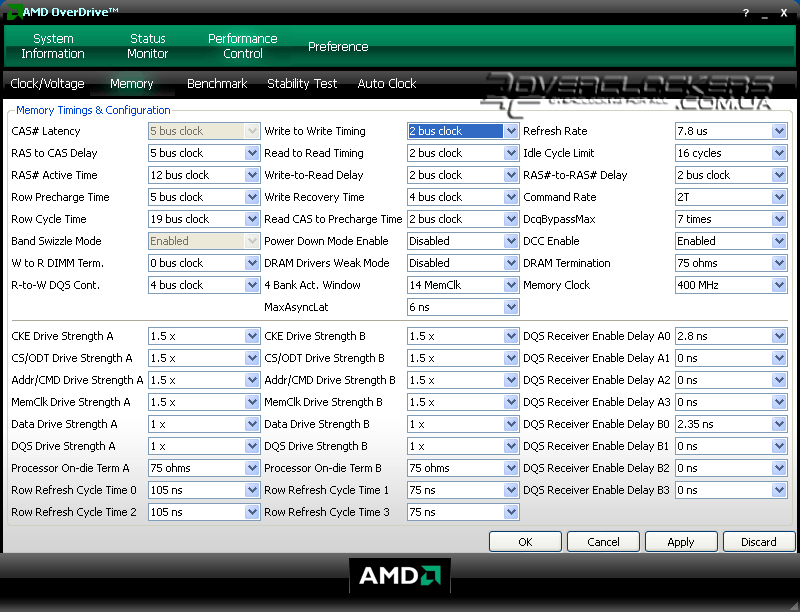Open CKE Drive Strength A dropdown

(x=252, y=336)
